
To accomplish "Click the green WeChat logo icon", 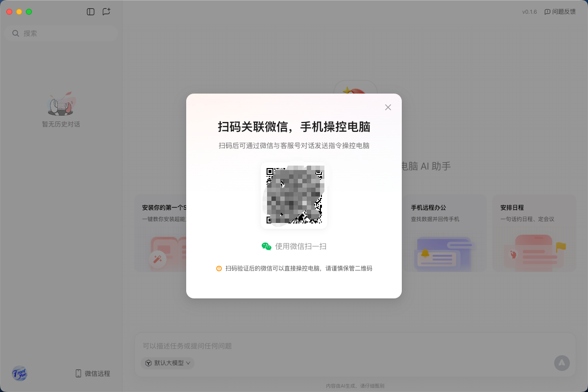I will pos(267,246).
